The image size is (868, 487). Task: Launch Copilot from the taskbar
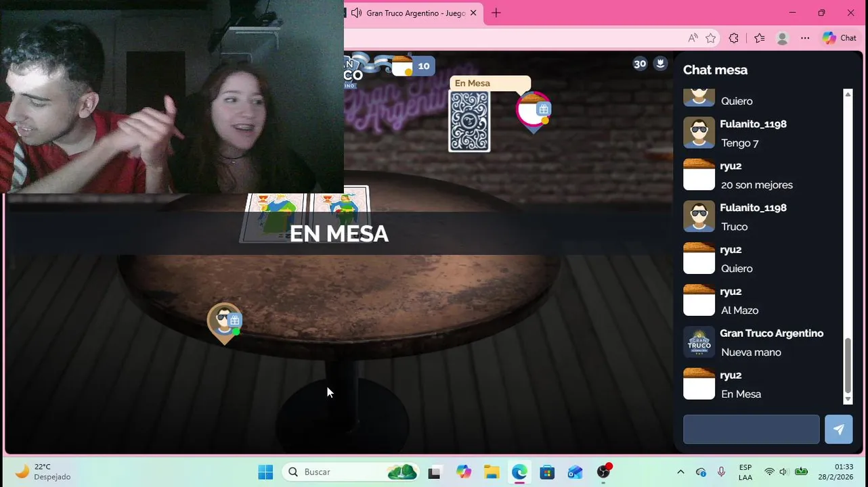[463, 472]
